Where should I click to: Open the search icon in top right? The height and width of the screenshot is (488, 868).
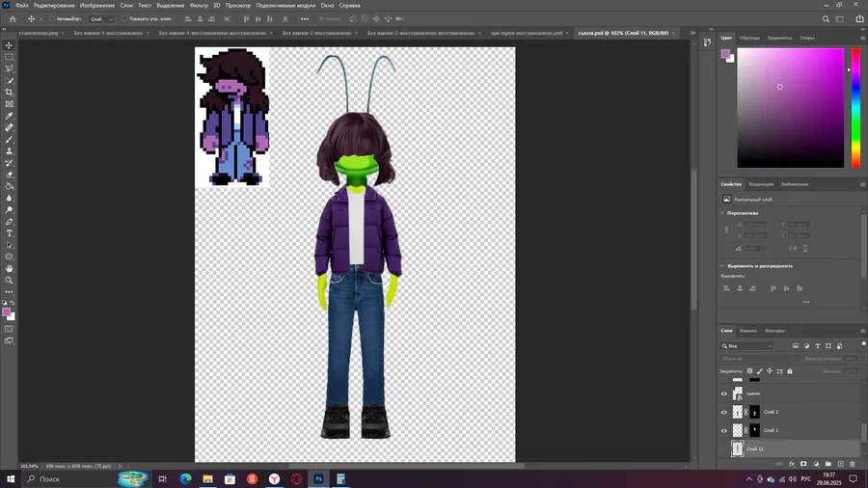(x=826, y=19)
